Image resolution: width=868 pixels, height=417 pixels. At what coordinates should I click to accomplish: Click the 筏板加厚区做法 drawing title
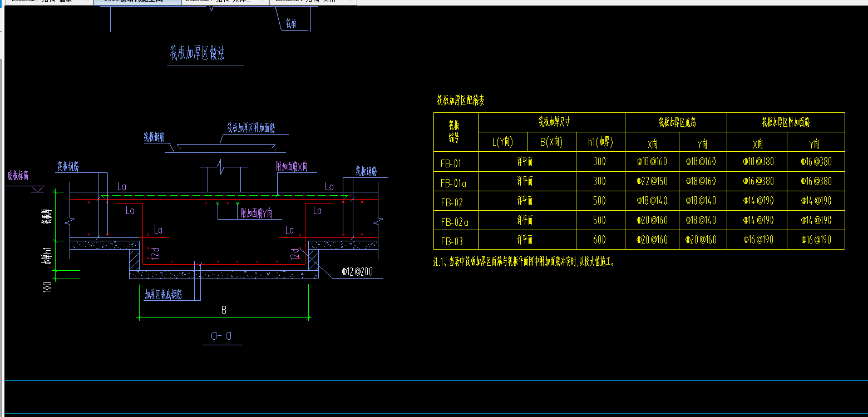point(197,53)
